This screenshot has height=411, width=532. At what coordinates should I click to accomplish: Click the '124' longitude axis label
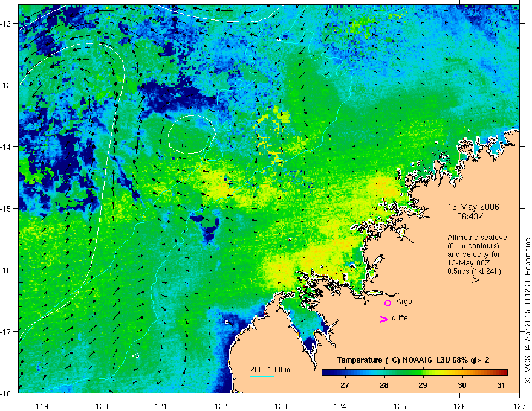pos(340,406)
